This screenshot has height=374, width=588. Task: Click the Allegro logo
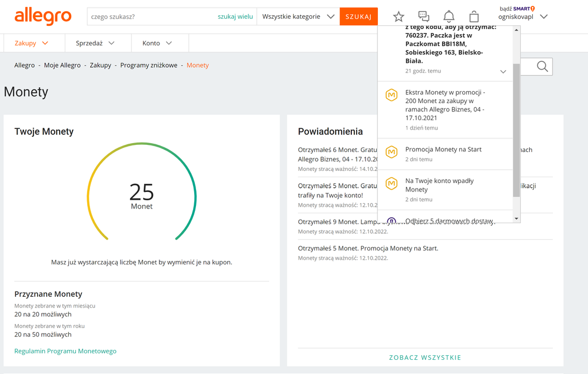point(43,16)
